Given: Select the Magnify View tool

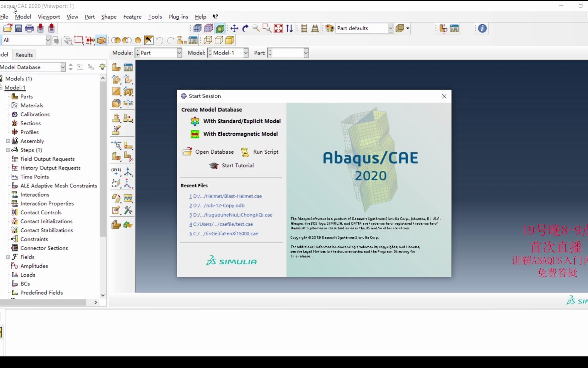Looking at the screenshot, I should [x=256, y=28].
